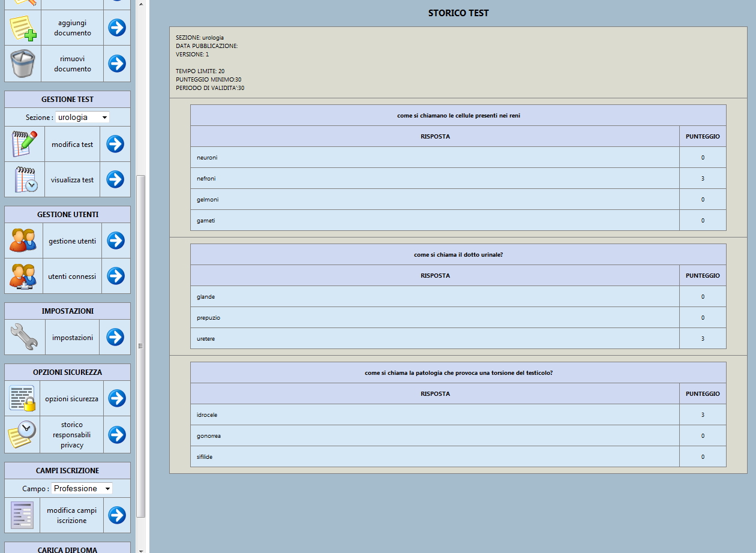Select the storico responsabili privacy note icon
The width and height of the screenshot is (756, 553).
click(22, 434)
